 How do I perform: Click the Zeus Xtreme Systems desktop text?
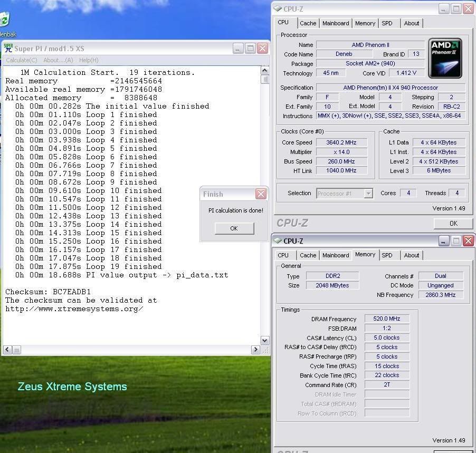(72, 387)
